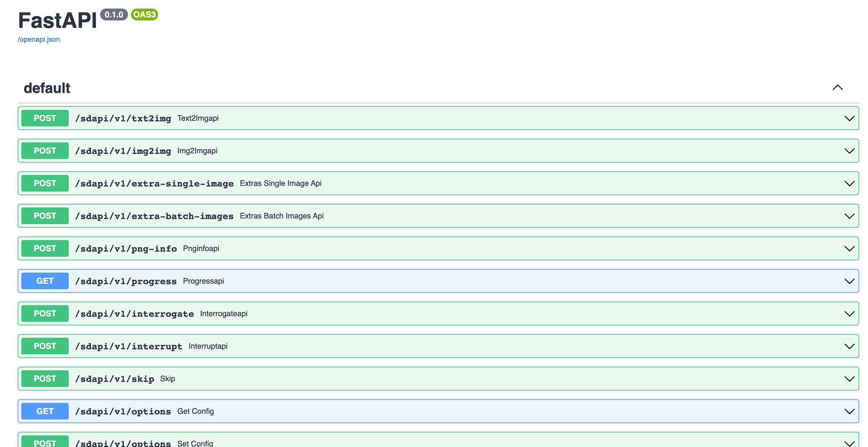Expand the extra-batch-images endpoint chevron
This screenshot has width=868, height=447.
pos(849,216)
